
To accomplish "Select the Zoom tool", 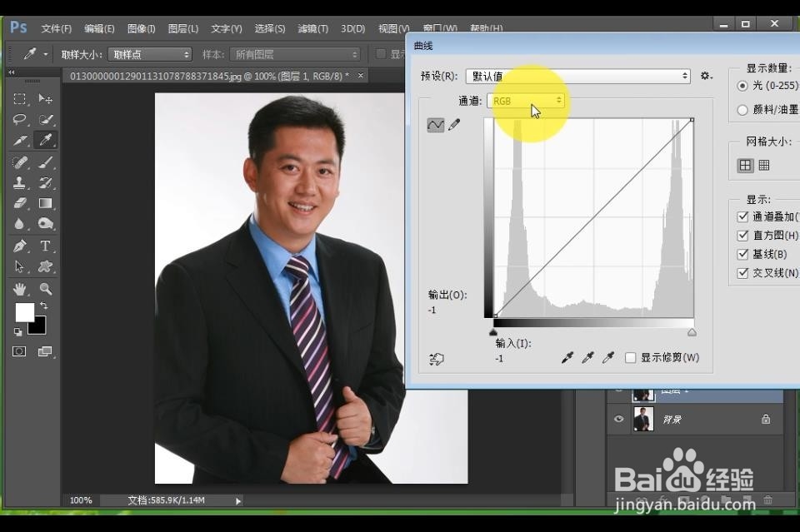I will pos(45,289).
